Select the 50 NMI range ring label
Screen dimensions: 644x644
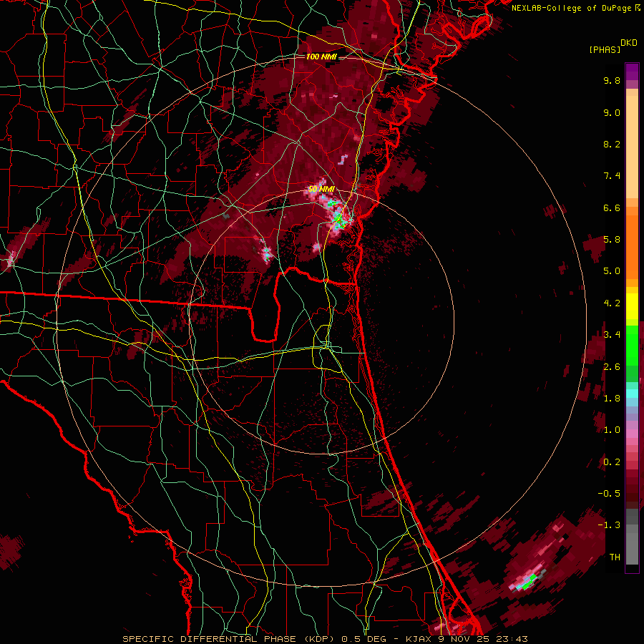321,190
